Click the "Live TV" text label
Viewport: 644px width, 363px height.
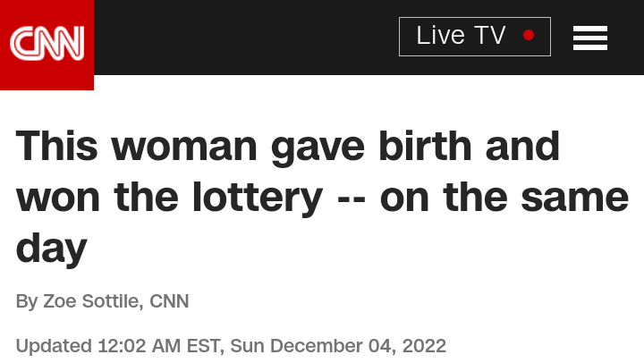click(461, 36)
